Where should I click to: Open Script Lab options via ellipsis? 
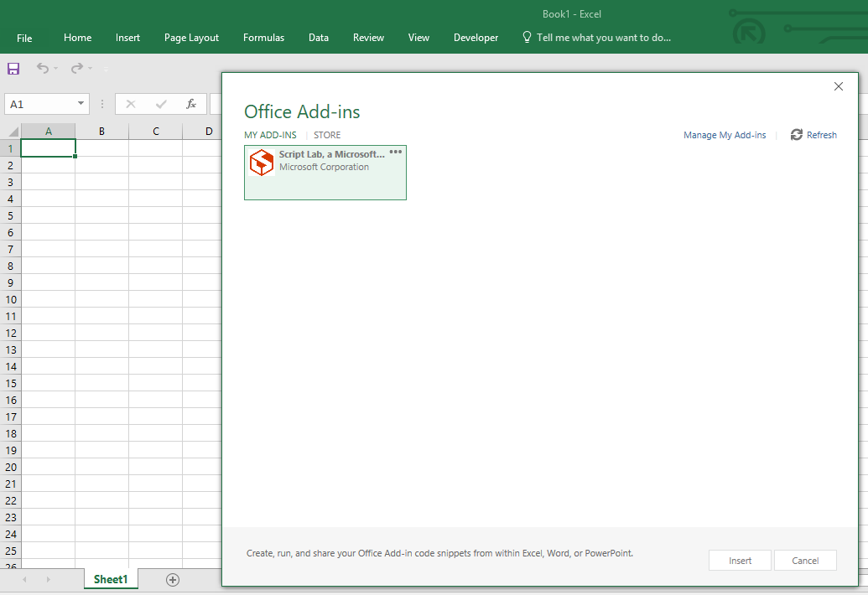395,151
